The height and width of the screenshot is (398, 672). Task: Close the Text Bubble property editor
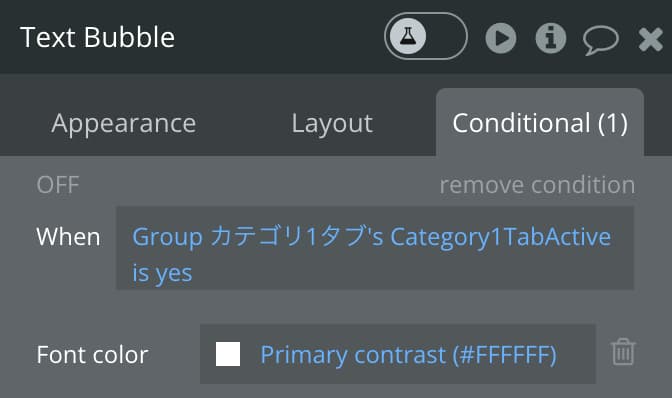tap(651, 39)
